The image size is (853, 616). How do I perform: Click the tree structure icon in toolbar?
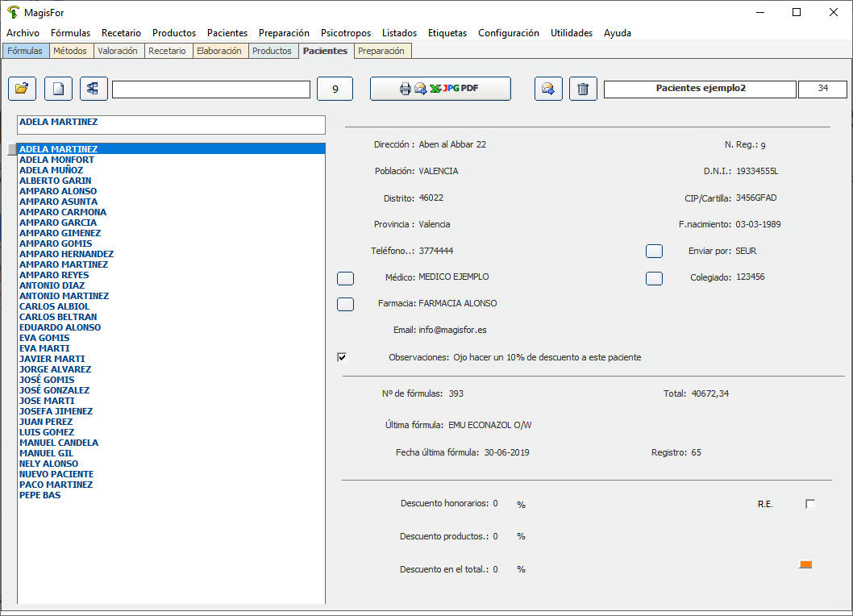[94, 89]
